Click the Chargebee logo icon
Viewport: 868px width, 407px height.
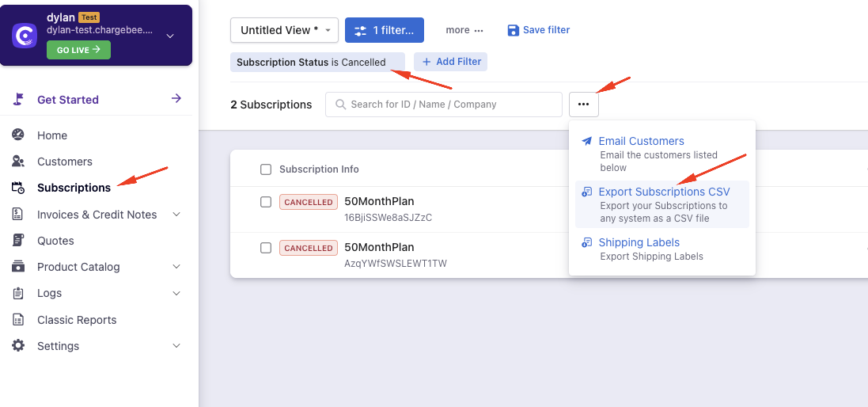(25, 36)
